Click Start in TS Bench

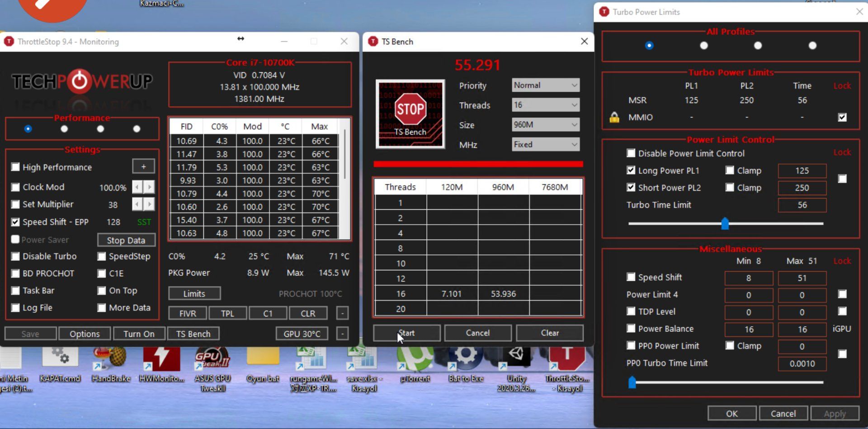(406, 333)
